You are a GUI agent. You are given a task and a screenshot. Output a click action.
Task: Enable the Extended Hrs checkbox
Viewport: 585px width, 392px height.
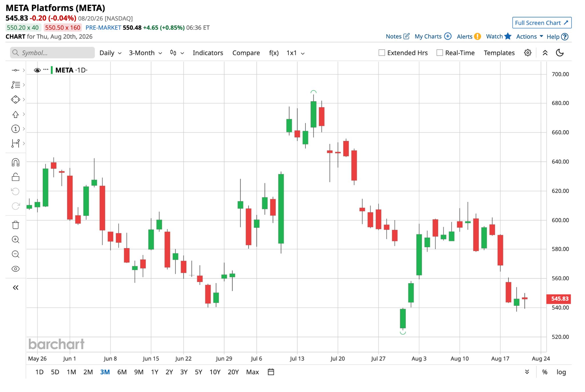[x=382, y=53]
